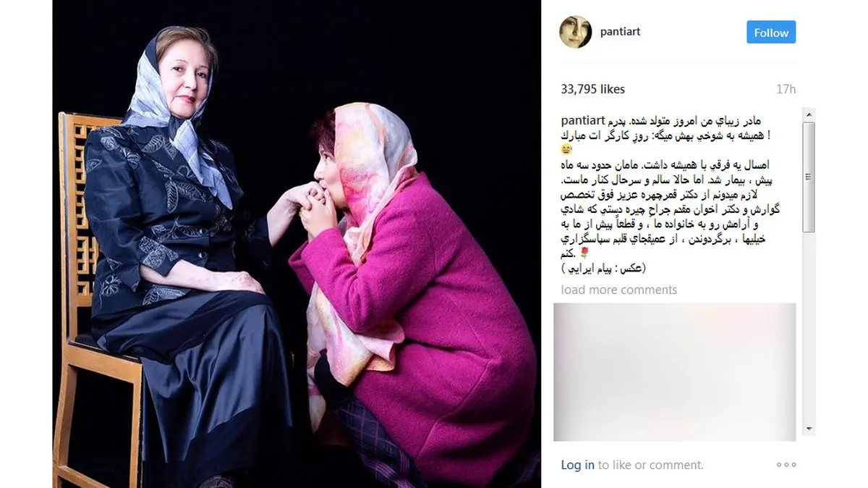Open the 17h post timestamp
Image resolution: width=868 pixels, height=488 pixels.
pyautogui.click(x=786, y=89)
